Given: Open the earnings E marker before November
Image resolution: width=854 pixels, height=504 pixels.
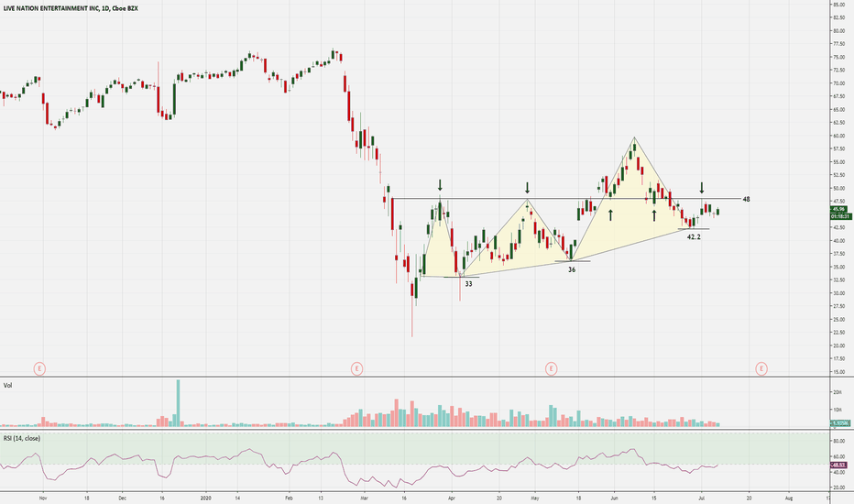Looking at the screenshot, I should click(x=39, y=369).
